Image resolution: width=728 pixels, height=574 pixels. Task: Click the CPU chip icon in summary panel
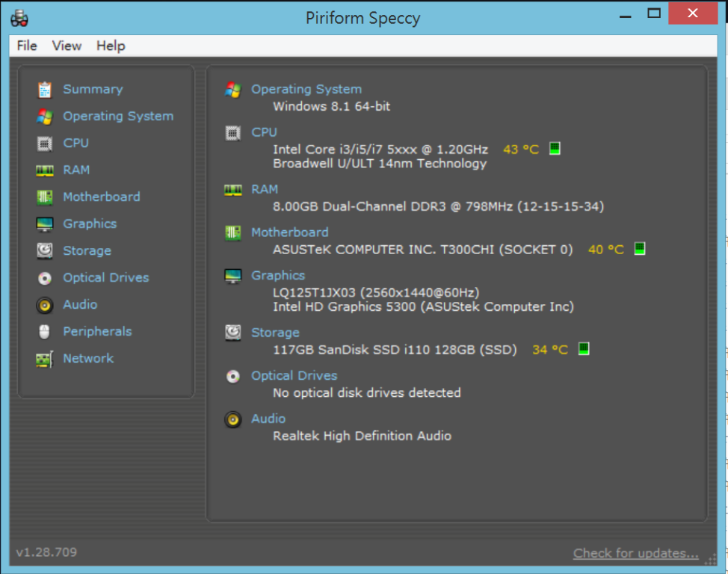click(233, 133)
